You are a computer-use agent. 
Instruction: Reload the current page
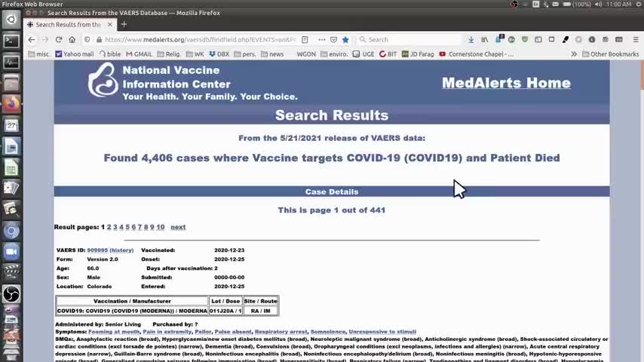pyautogui.click(x=59, y=40)
